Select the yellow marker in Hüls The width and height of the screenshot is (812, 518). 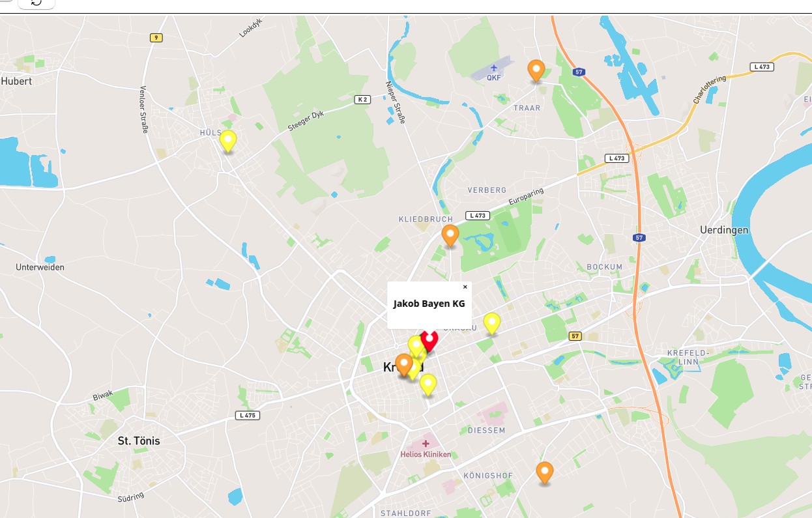(227, 141)
